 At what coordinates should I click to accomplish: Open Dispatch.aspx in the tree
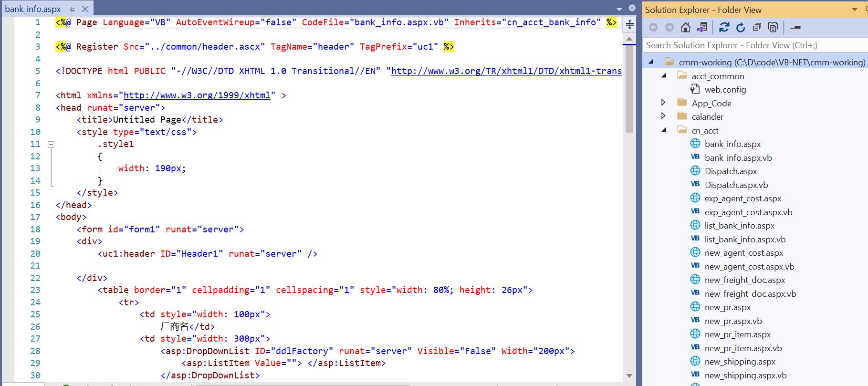731,171
